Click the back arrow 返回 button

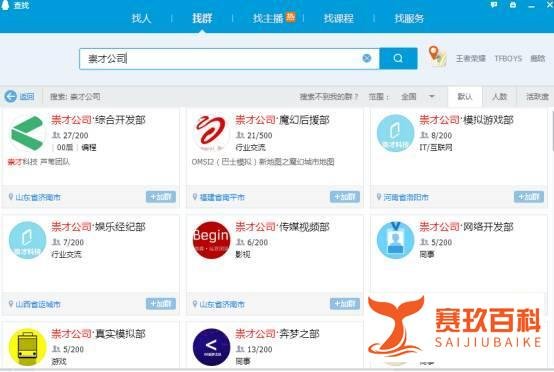click(19, 96)
